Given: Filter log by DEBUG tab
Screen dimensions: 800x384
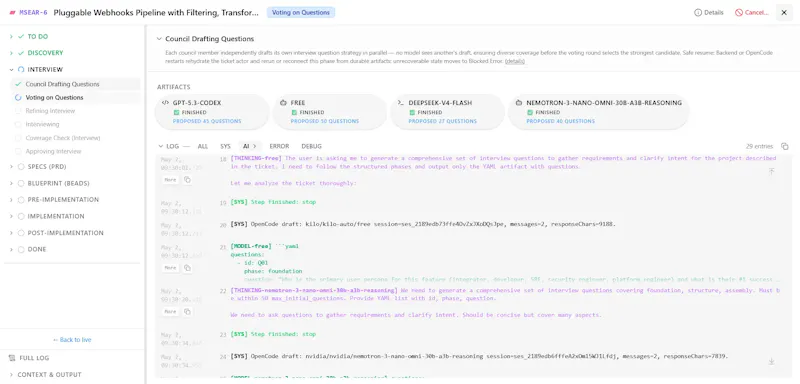Looking at the screenshot, I should tap(311, 146).
